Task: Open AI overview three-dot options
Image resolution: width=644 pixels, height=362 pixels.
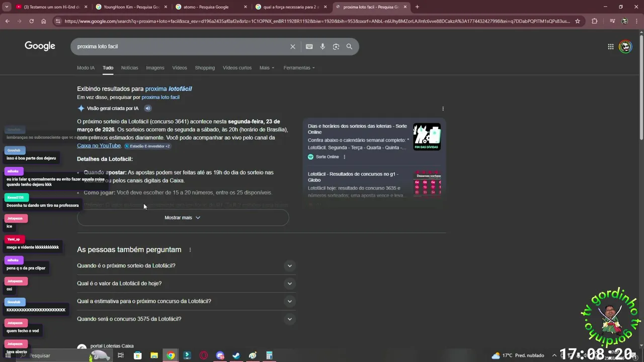Action: click(443, 109)
